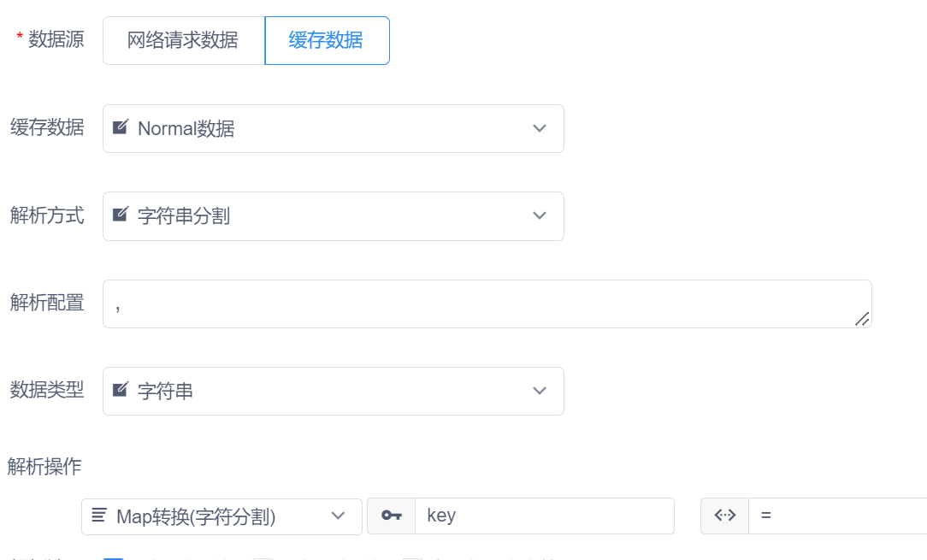This screenshot has width=927, height=560.
Task: Click edit icon beside Normal数据
Action: [x=121, y=128]
